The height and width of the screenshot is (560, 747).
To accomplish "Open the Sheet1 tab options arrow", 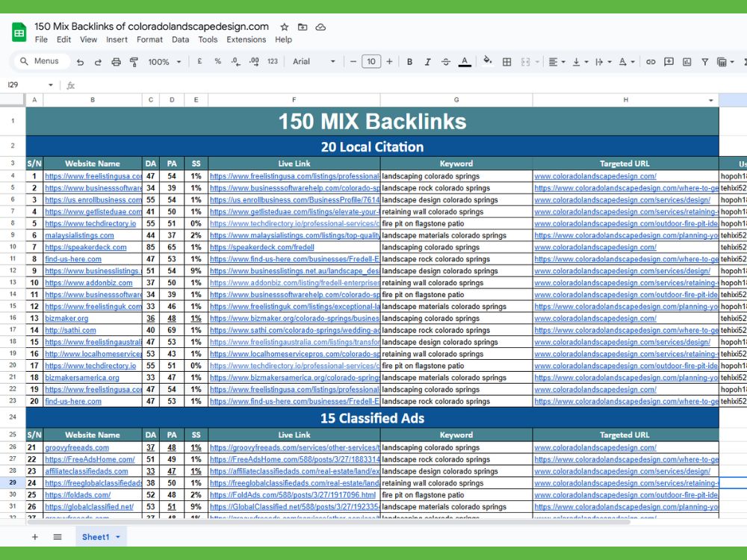I will [x=118, y=537].
